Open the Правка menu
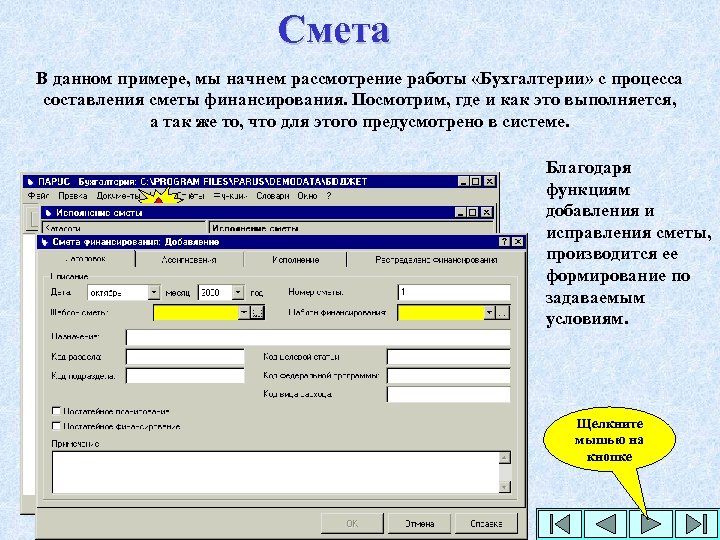 pyautogui.click(x=73, y=196)
